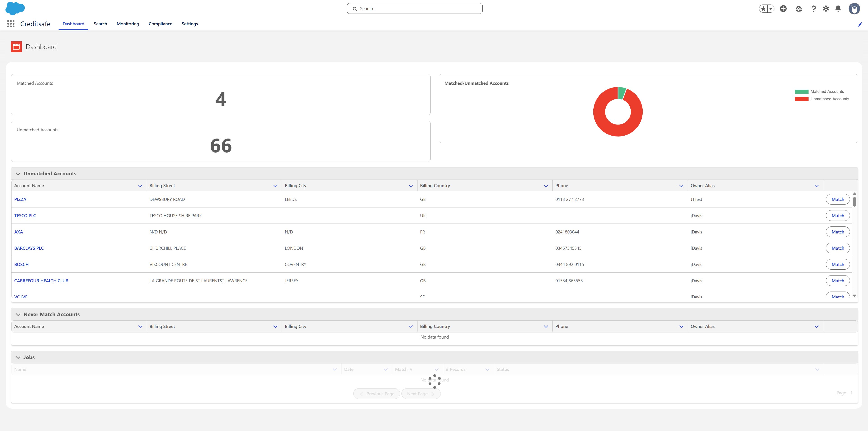
Task: Open the Setup gear icon
Action: click(x=826, y=9)
